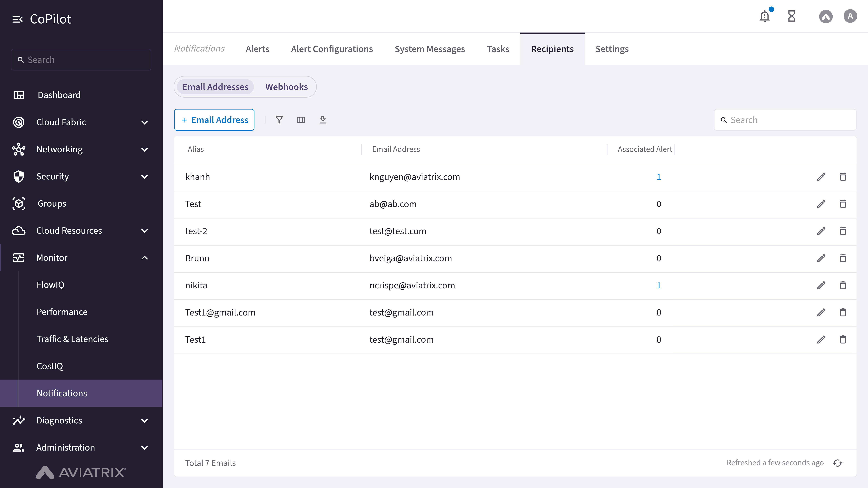
Task: Open the associated alert link for nikita
Action: [x=659, y=285]
